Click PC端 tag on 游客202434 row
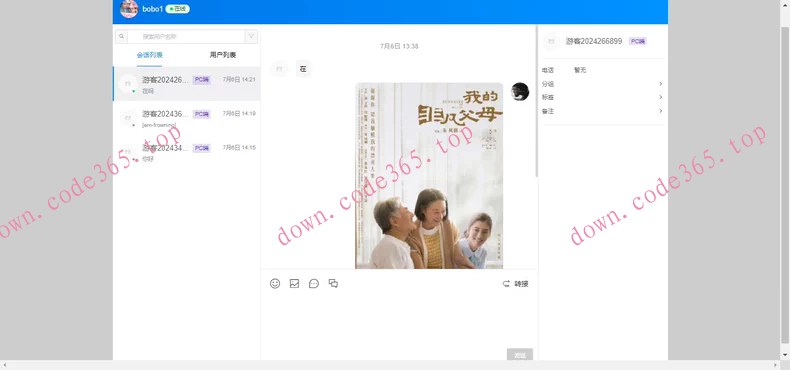 [202, 148]
